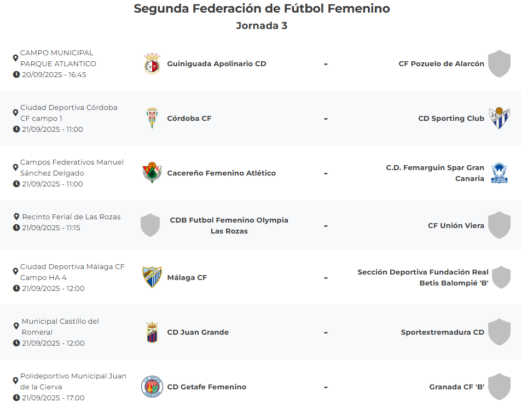The width and height of the screenshot is (521, 420).
Task: Click the Jornada 3 heading
Action: [262, 26]
